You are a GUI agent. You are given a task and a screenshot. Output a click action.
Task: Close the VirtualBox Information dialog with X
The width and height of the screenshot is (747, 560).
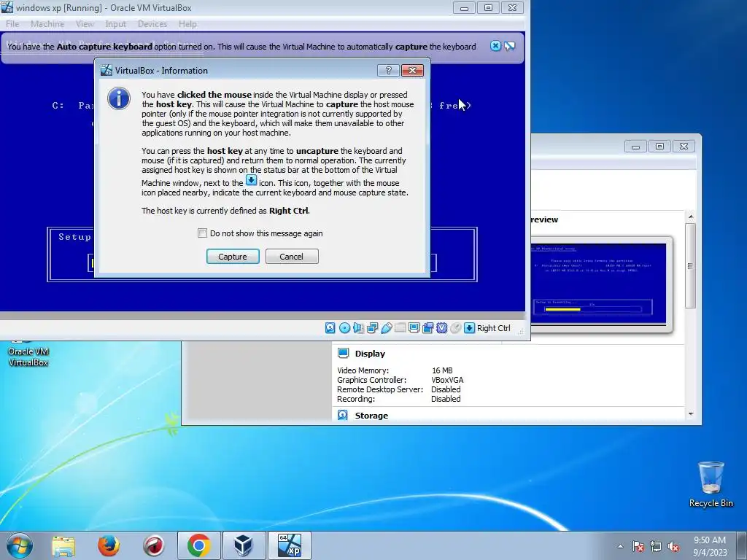coord(413,71)
